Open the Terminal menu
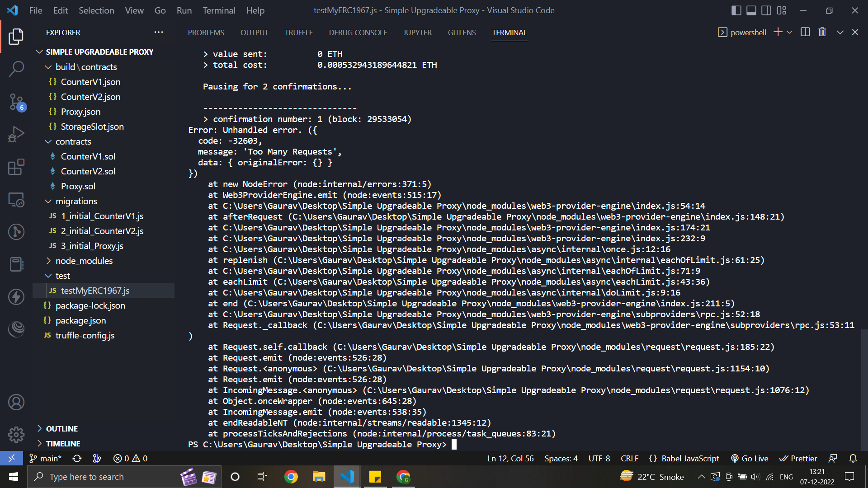 (219, 10)
